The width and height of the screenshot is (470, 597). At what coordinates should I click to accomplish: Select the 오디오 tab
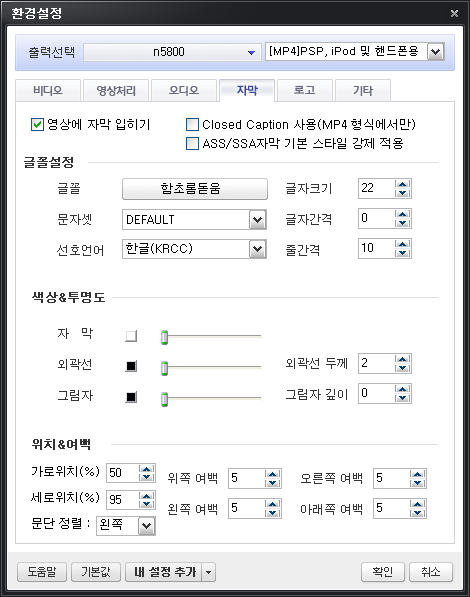coord(184,90)
